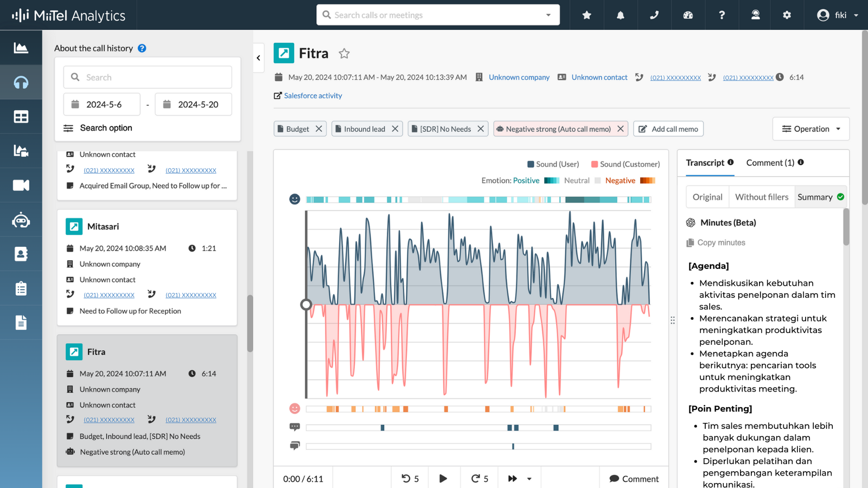Click the waveform playhead position handle

pyautogui.click(x=306, y=305)
